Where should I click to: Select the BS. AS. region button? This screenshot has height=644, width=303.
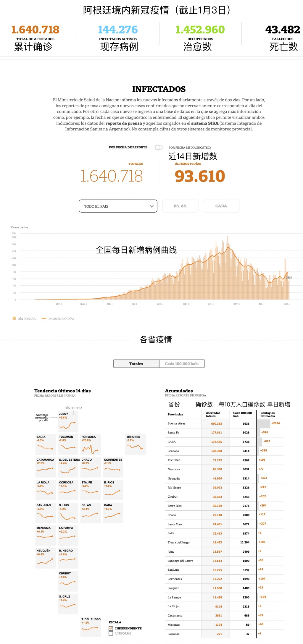coord(180,206)
